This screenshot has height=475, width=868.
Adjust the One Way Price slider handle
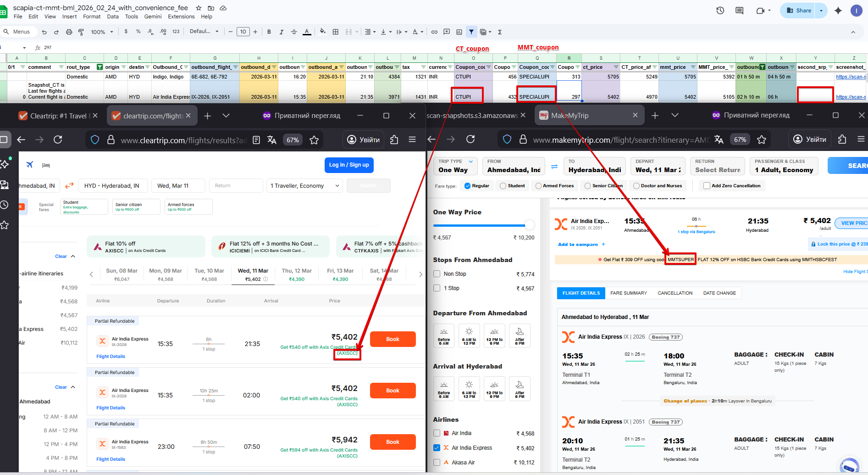[x=530, y=225]
